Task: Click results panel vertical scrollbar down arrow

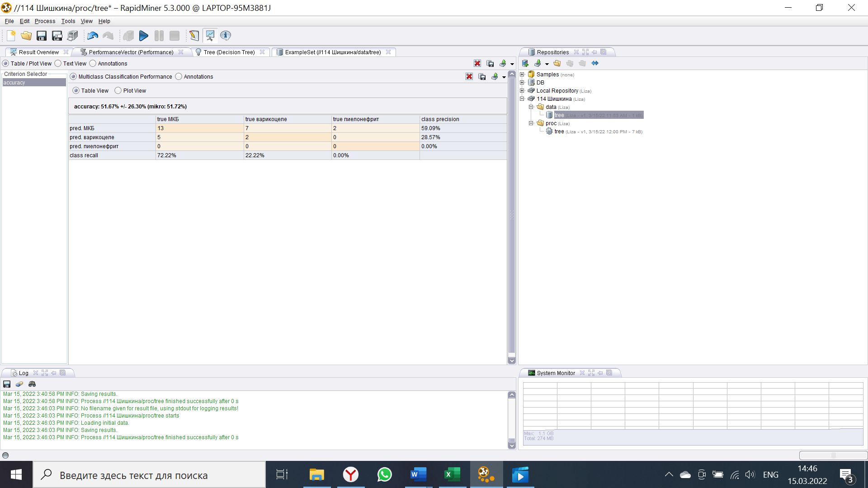Action: [512, 361]
